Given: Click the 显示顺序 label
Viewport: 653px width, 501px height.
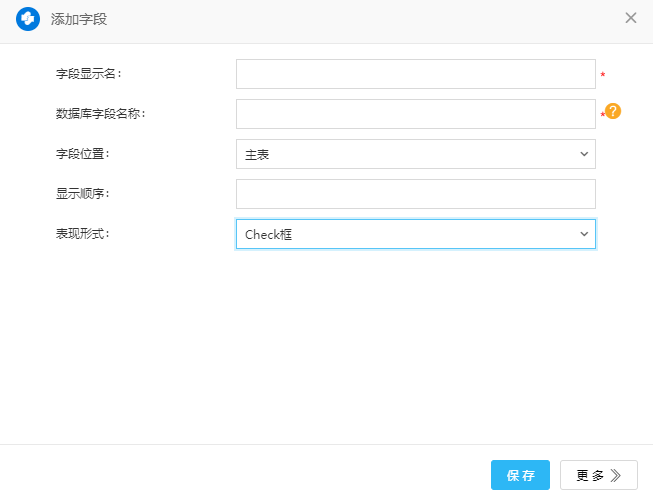Looking at the screenshot, I should 82,194.
